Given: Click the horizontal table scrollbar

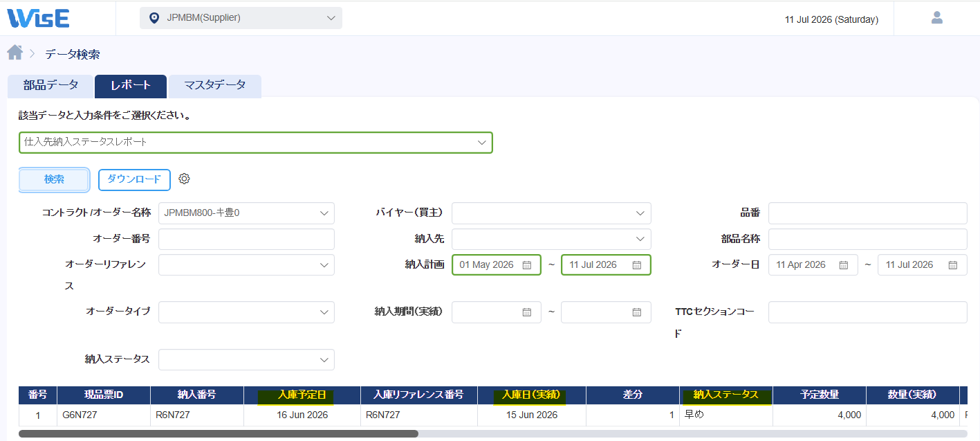Looking at the screenshot, I should [219, 433].
